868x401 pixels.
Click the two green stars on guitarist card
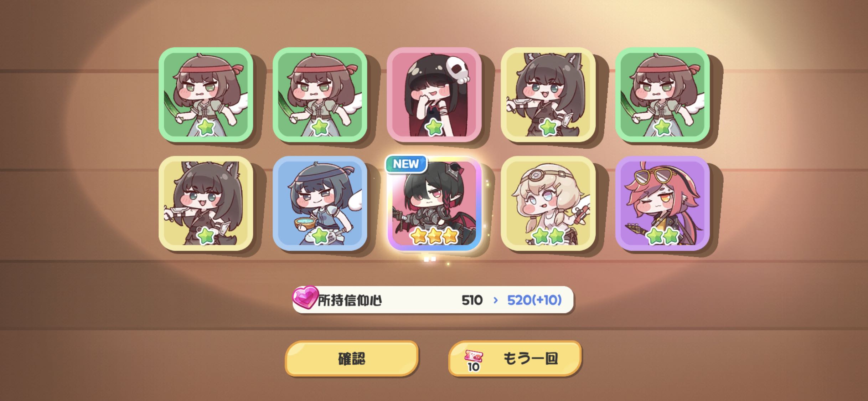pyautogui.click(x=662, y=236)
